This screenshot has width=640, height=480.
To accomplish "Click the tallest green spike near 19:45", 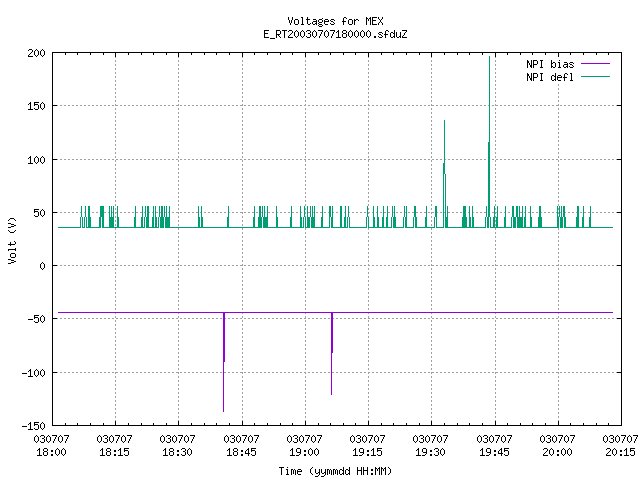I will click(x=489, y=141).
